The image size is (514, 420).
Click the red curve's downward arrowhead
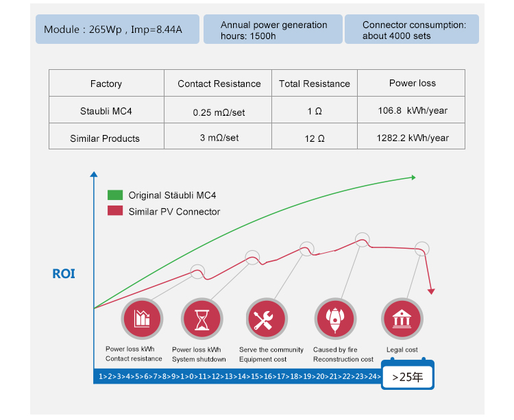[x=431, y=291]
